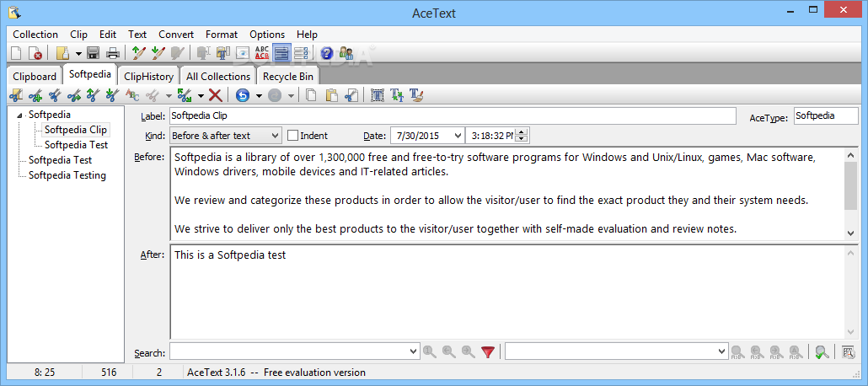Click the magnifier with green checkmark icon
The image size is (868, 386).
(822, 351)
